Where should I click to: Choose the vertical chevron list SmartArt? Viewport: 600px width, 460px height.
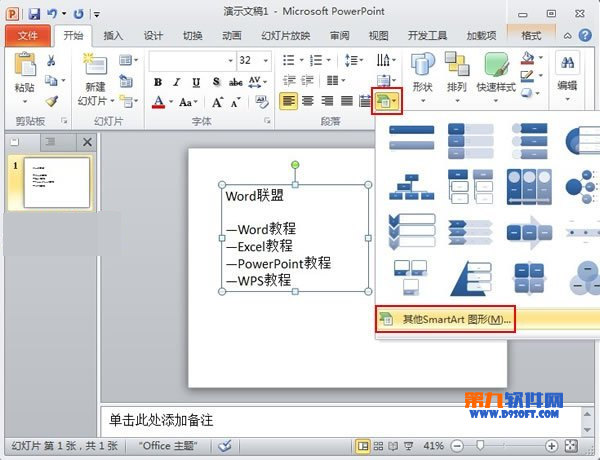click(412, 231)
